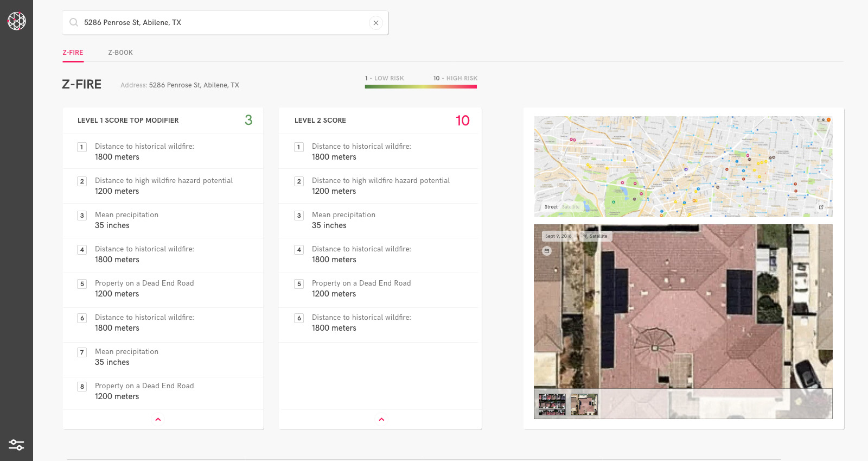Screen dimensions: 868x461
Task: Switch street map to Satellite view
Action: point(571,207)
